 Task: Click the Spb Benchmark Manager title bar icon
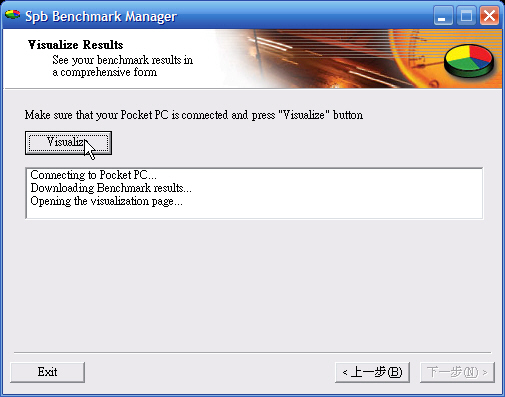(x=13, y=15)
